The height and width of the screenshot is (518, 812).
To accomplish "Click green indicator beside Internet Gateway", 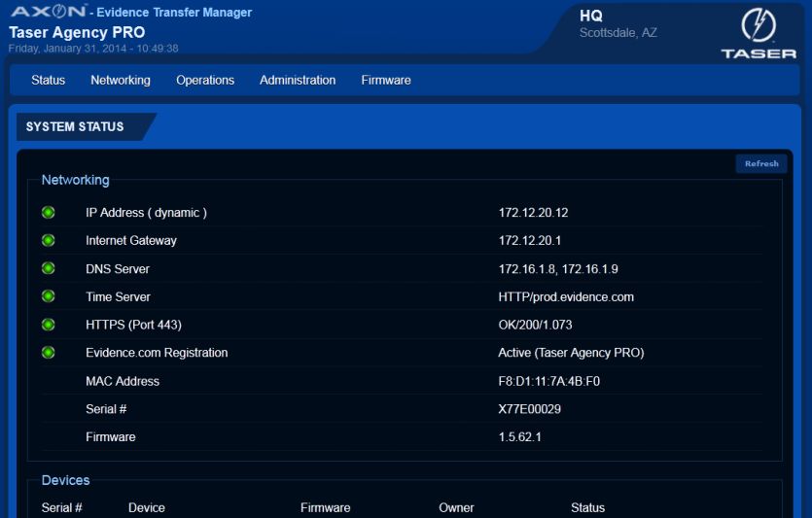I will point(49,240).
